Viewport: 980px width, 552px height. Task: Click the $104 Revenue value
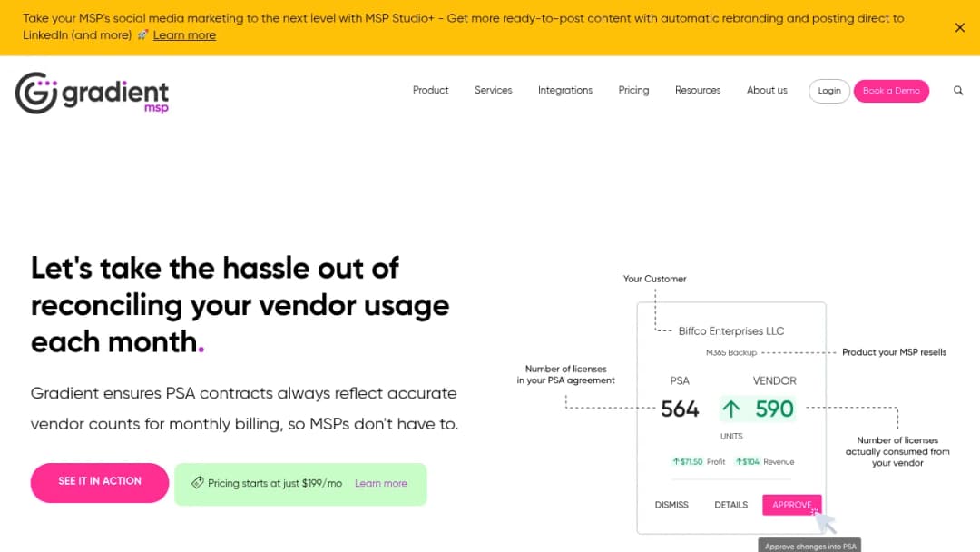[764, 462]
